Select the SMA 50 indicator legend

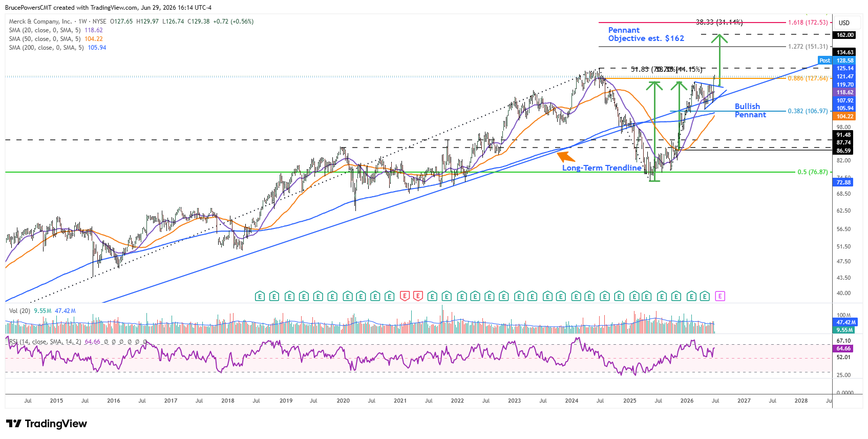[x=56, y=39]
